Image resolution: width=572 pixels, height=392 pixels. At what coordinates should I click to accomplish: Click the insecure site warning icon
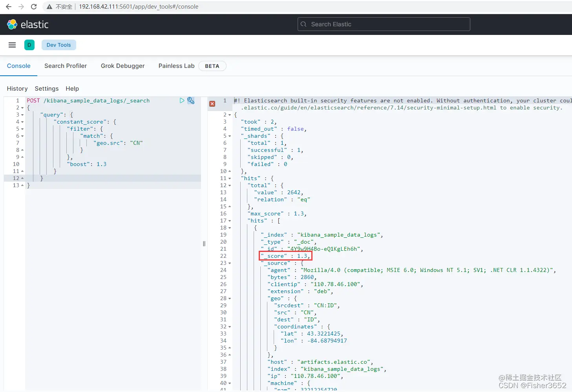tap(49, 7)
